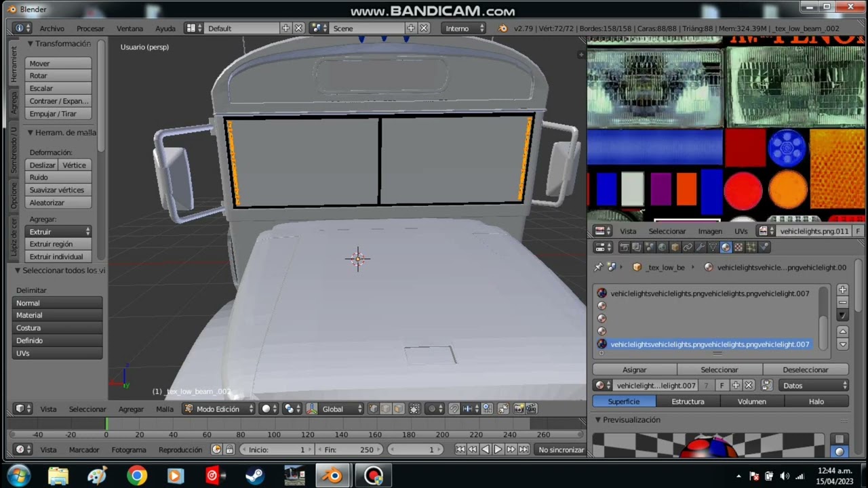
Task: Add a new material slot with plus
Action: pos(842,290)
